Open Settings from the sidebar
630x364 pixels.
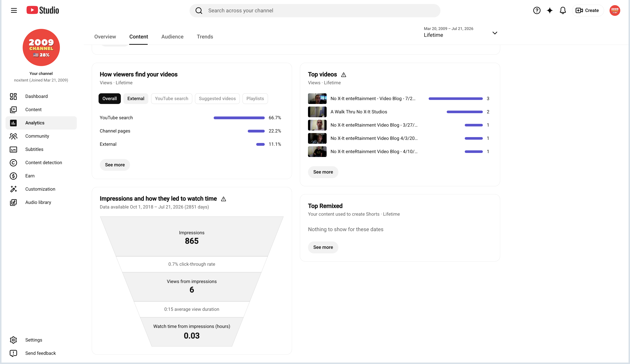[41, 340]
